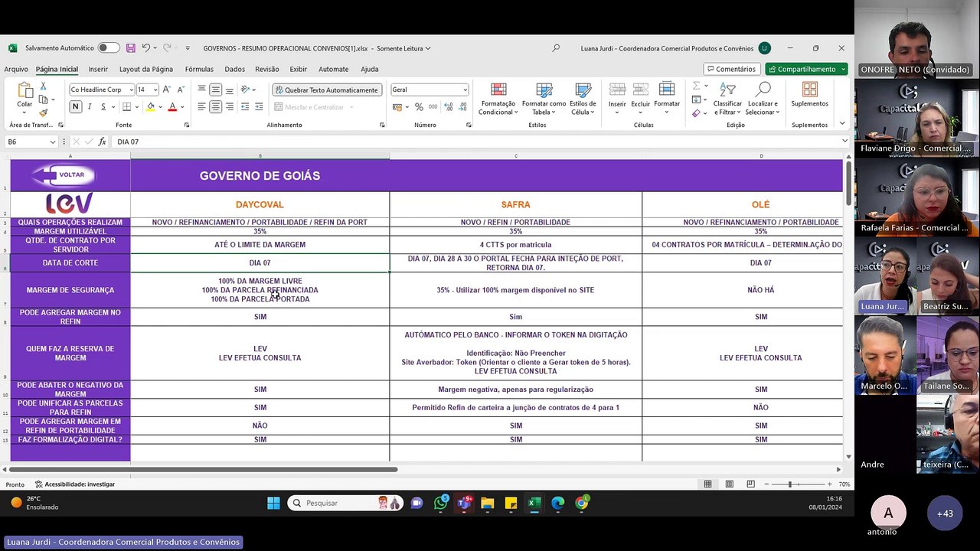The height and width of the screenshot is (551, 980).
Task: Open the Revisão tab
Action: (x=267, y=69)
